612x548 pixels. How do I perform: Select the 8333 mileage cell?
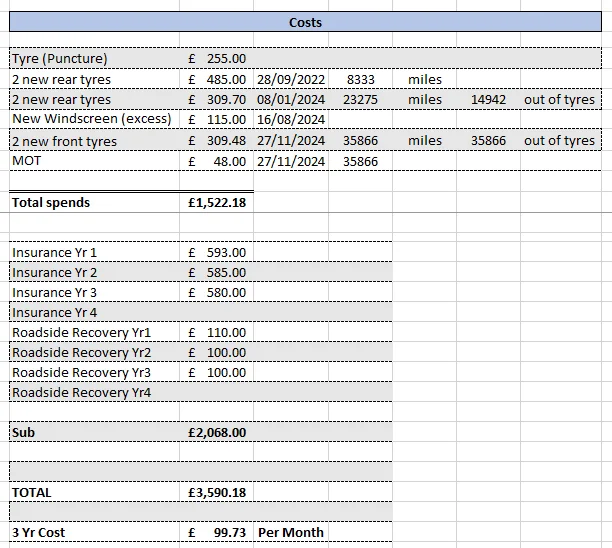point(361,79)
